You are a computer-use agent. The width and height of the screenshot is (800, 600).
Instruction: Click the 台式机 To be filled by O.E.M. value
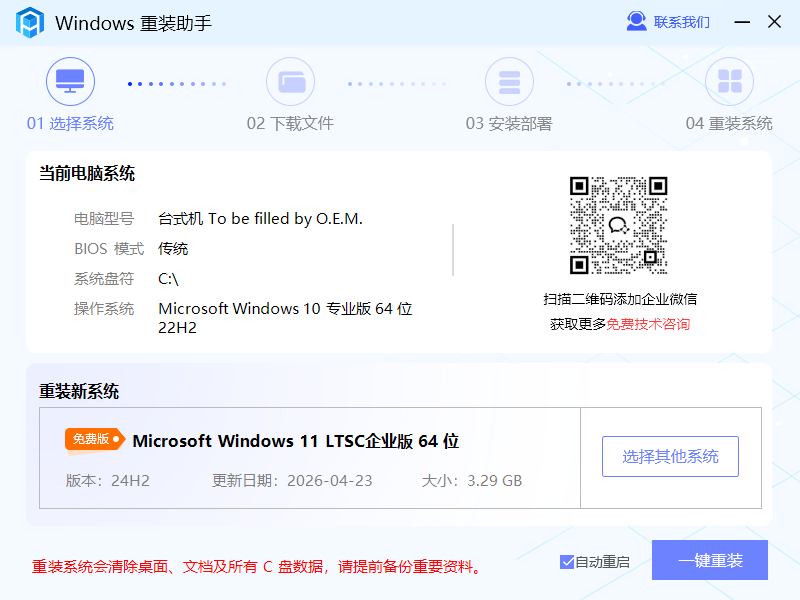tap(260, 219)
